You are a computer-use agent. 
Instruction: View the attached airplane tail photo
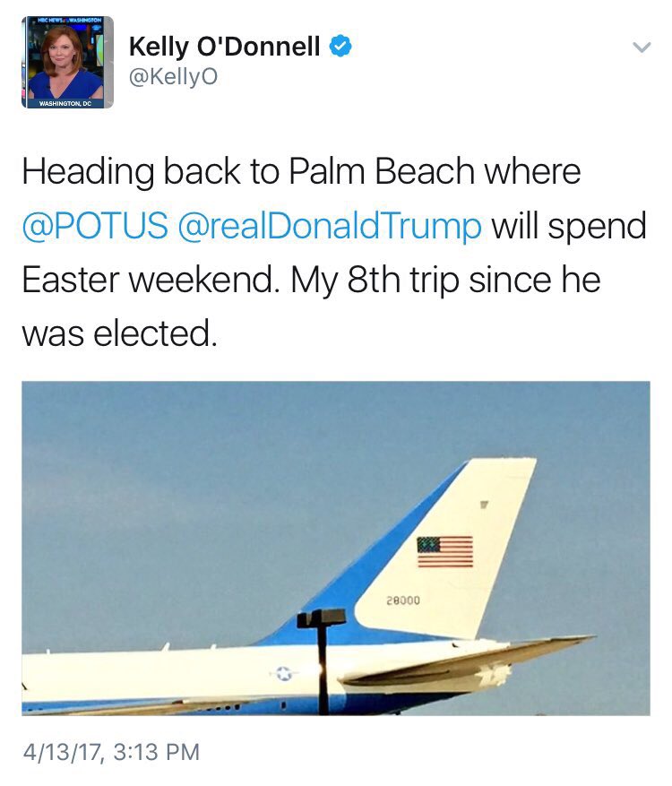[336, 548]
